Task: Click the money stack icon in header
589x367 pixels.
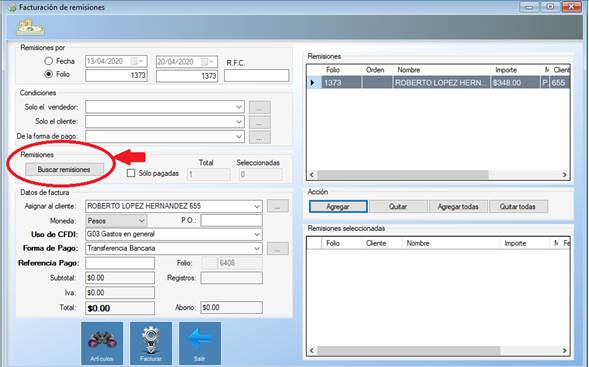Action: (30, 27)
